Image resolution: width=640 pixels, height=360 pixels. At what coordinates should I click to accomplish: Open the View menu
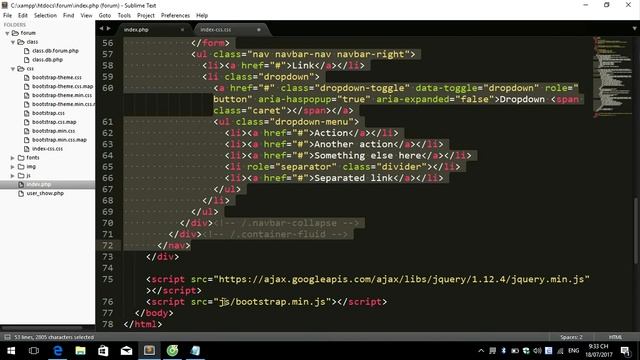tap(86, 16)
